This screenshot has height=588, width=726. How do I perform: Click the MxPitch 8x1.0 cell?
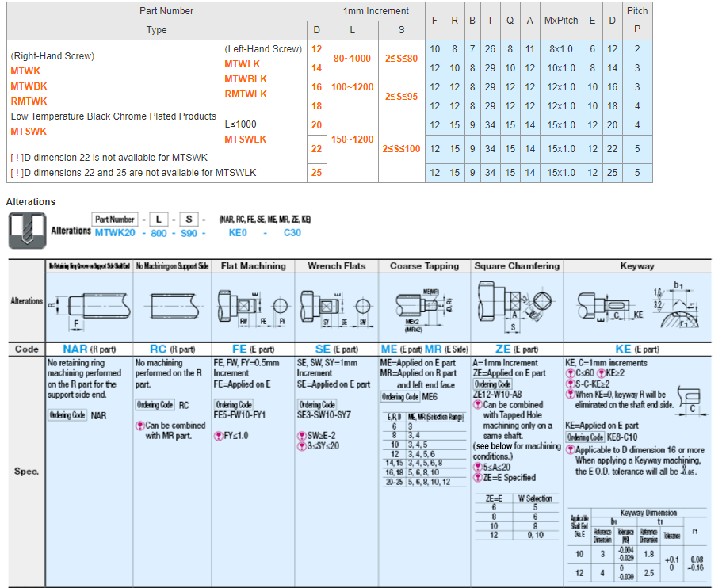(x=561, y=49)
